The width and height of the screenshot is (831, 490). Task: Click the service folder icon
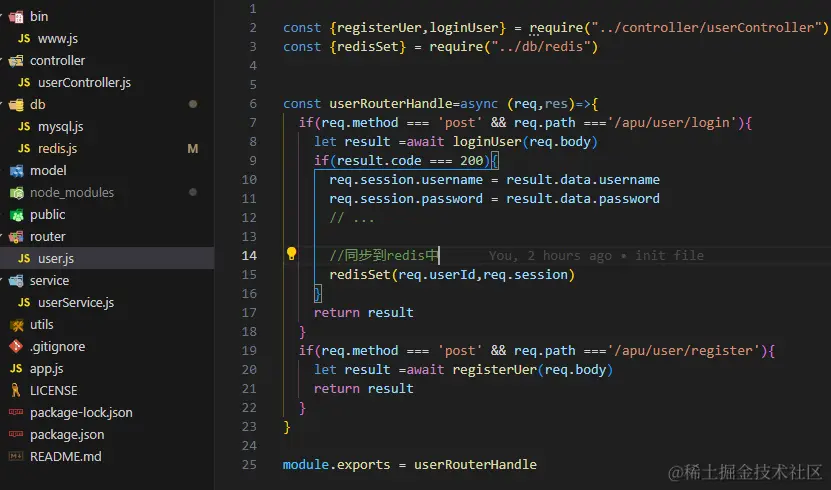coord(16,281)
